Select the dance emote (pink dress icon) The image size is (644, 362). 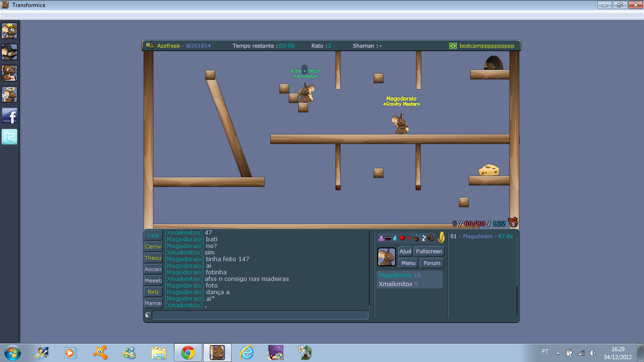(x=381, y=238)
